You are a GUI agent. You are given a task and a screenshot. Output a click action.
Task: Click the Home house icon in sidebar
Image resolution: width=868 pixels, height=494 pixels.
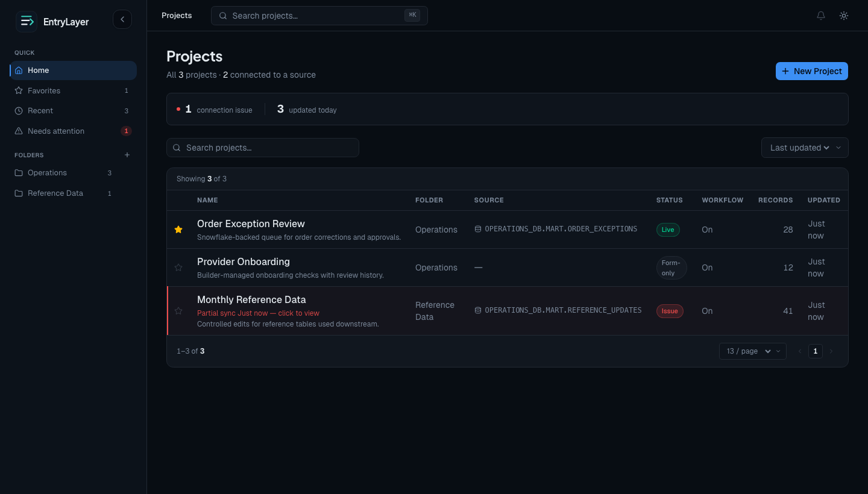point(19,70)
